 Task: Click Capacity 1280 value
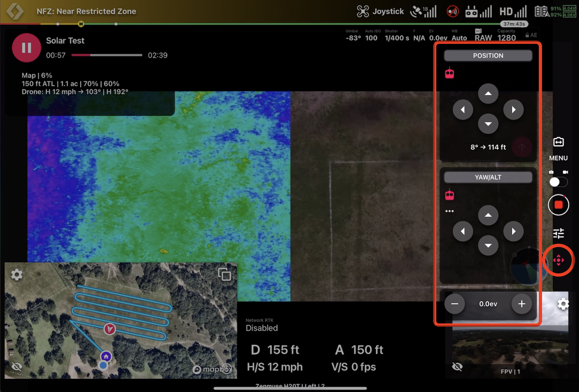tap(506, 35)
